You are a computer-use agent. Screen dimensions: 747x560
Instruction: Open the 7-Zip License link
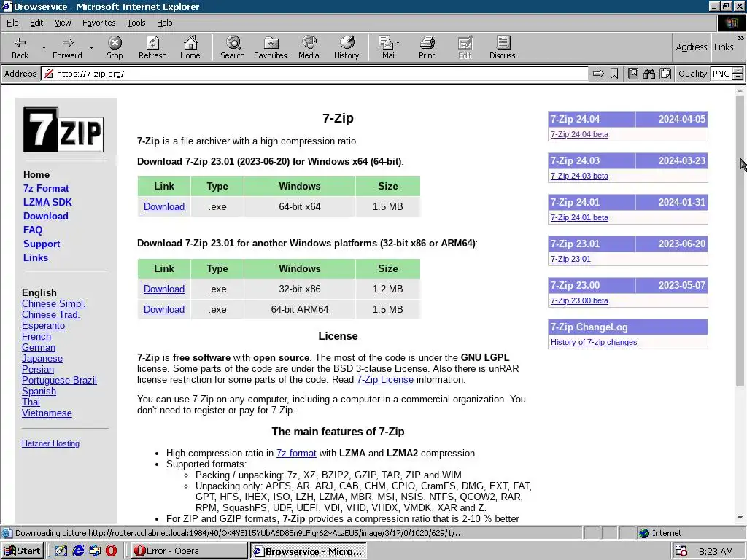(x=385, y=379)
